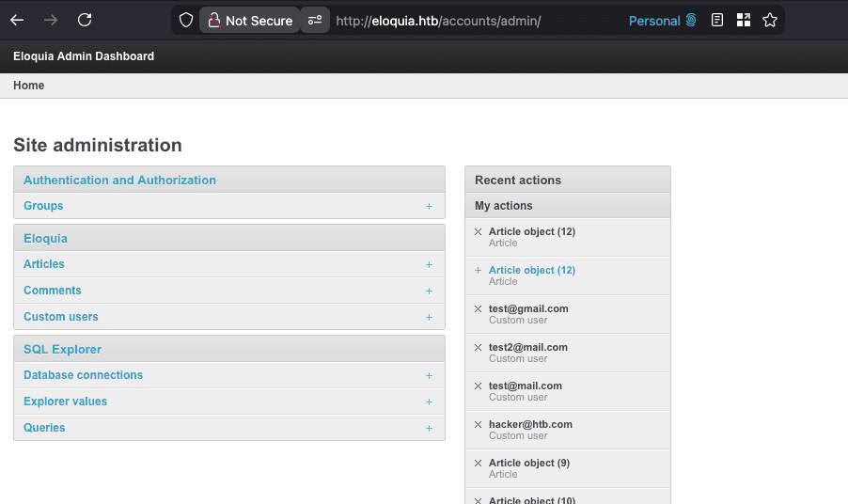The height and width of the screenshot is (504, 848).
Task: Open reader view icon
Action: [717, 21]
